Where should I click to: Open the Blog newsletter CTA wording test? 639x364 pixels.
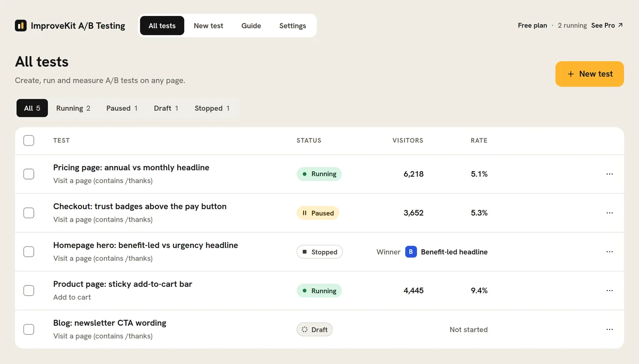[x=110, y=323]
